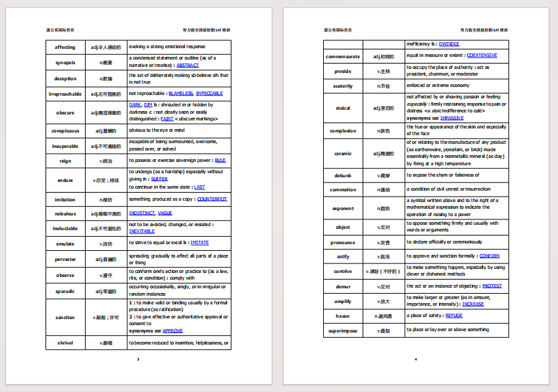Open the PROTEST link for demur
Viewport: 558px width, 392px height.
[x=492, y=286]
